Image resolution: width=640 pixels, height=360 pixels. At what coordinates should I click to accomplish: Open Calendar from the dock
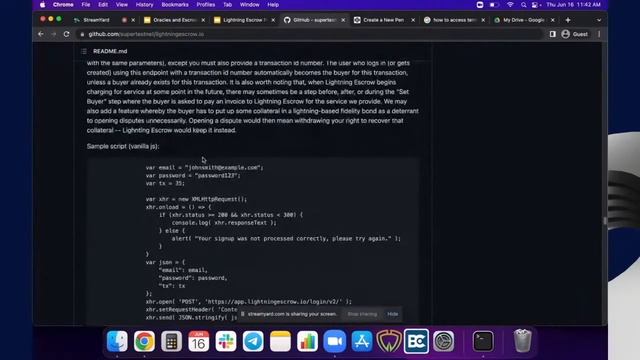(199, 341)
